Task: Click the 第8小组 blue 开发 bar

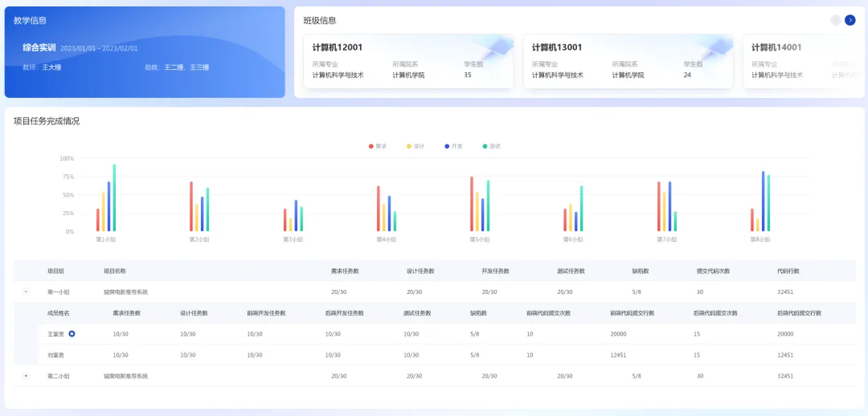Action: (764, 201)
